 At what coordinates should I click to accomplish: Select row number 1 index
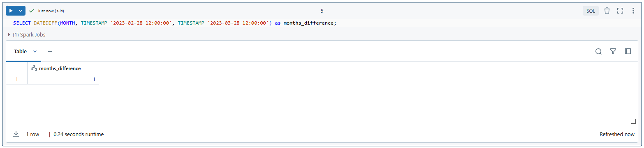16,80
